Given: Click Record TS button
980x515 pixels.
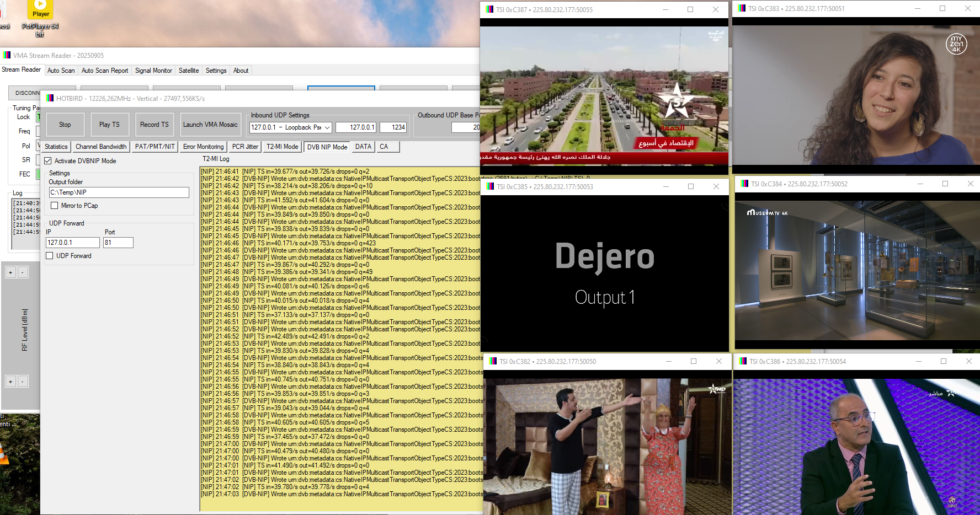Looking at the screenshot, I should (x=155, y=125).
